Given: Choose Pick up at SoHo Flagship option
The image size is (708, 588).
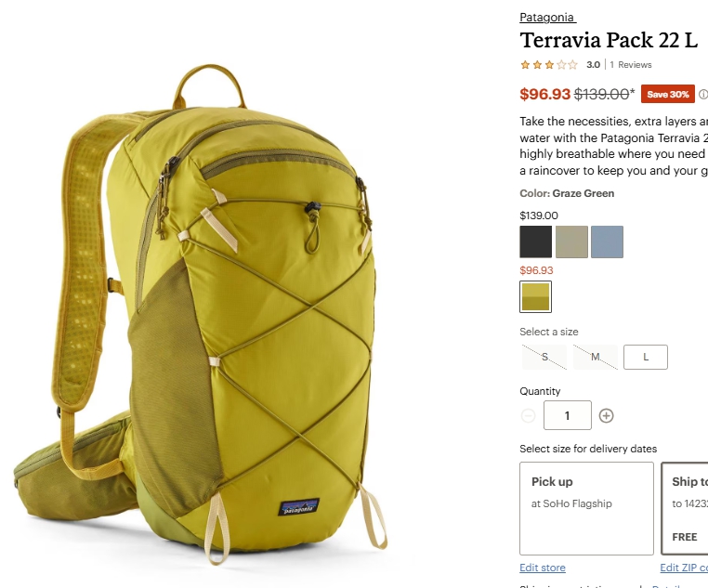Looking at the screenshot, I should pyautogui.click(x=586, y=508).
